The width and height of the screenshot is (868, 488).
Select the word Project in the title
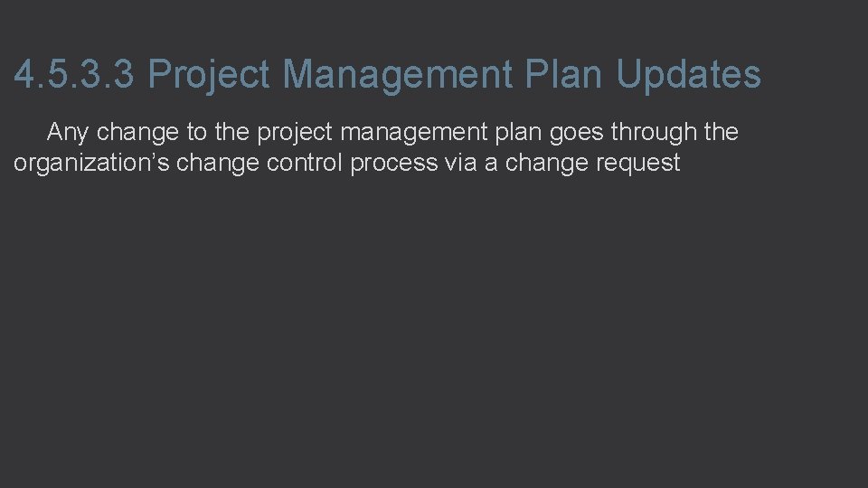[x=209, y=76]
